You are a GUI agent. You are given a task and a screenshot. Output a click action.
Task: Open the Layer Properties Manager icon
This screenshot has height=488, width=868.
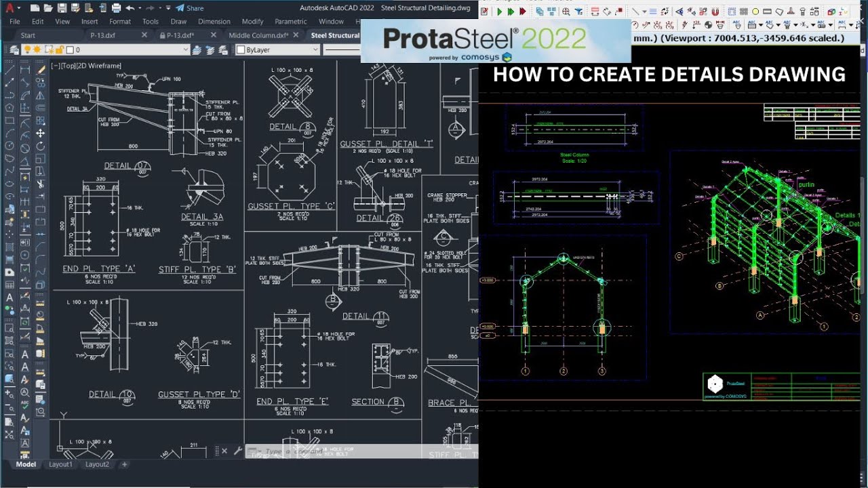pyautogui.click(x=14, y=50)
